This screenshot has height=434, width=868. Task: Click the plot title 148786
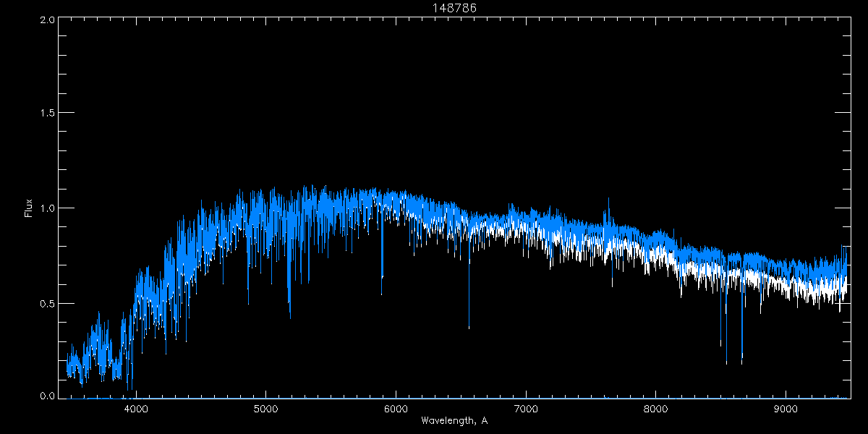pos(454,7)
